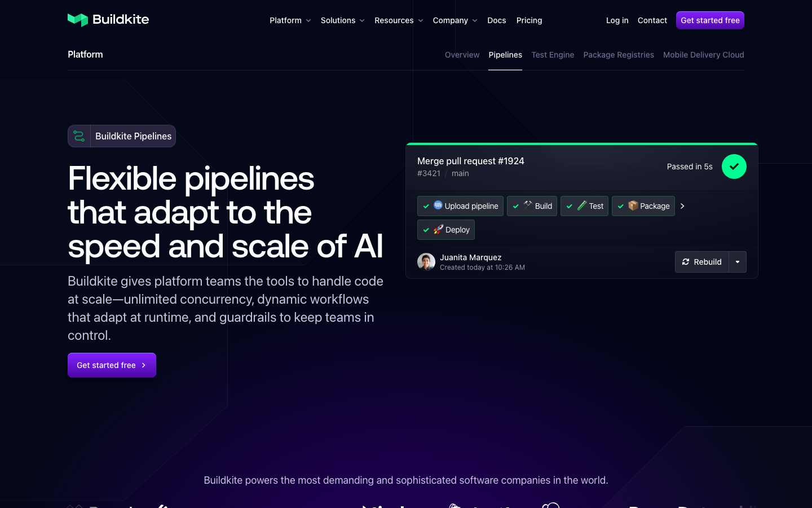The width and height of the screenshot is (812, 508).
Task: Open the Contact link
Action: click(x=652, y=20)
